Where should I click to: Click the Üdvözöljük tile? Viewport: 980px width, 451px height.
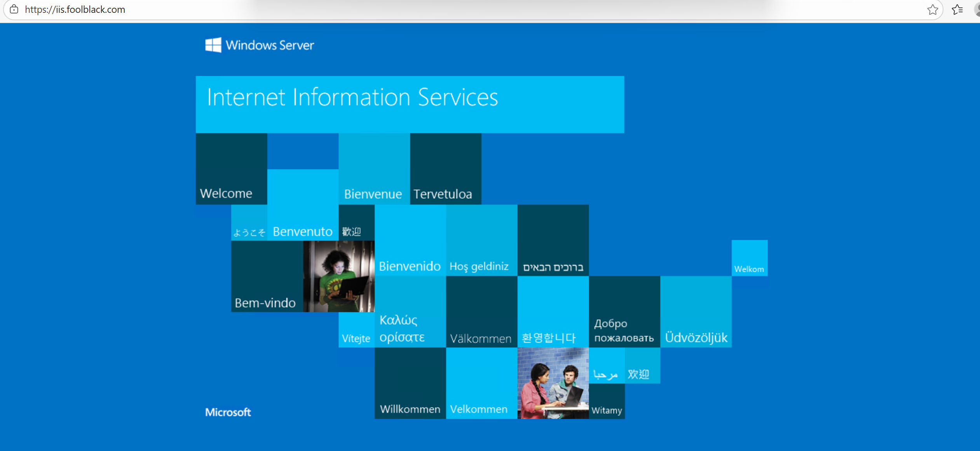(696, 312)
